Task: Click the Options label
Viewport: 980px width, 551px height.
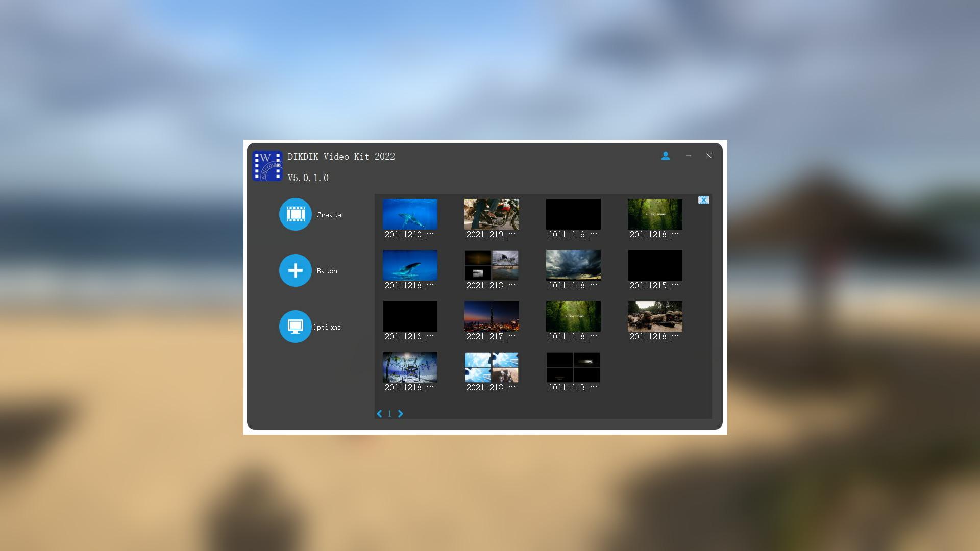Action: point(326,327)
